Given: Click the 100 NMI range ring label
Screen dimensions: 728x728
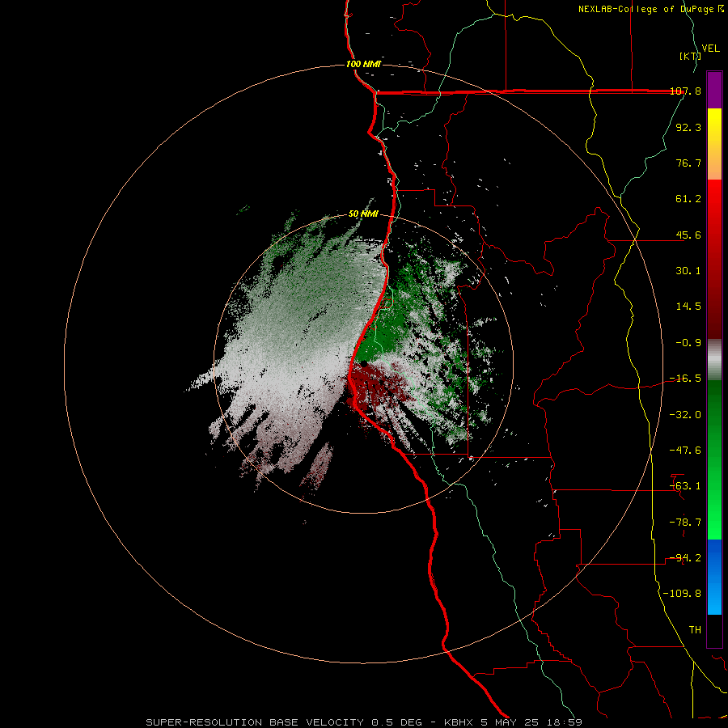Looking at the screenshot, I should [x=363, y=64].
